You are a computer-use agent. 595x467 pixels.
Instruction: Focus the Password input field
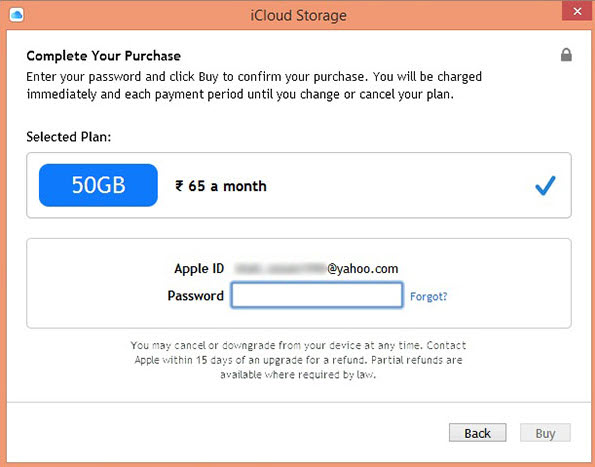pos(317,295)
